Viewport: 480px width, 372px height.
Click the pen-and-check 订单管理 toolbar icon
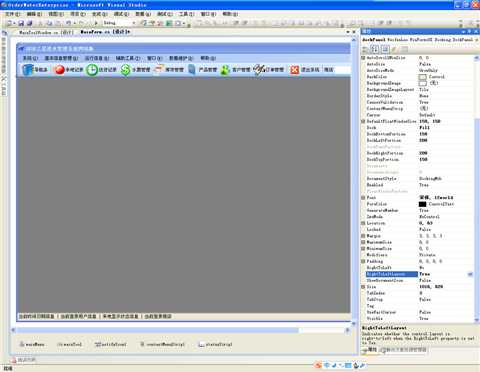click(x=258, y=70)
